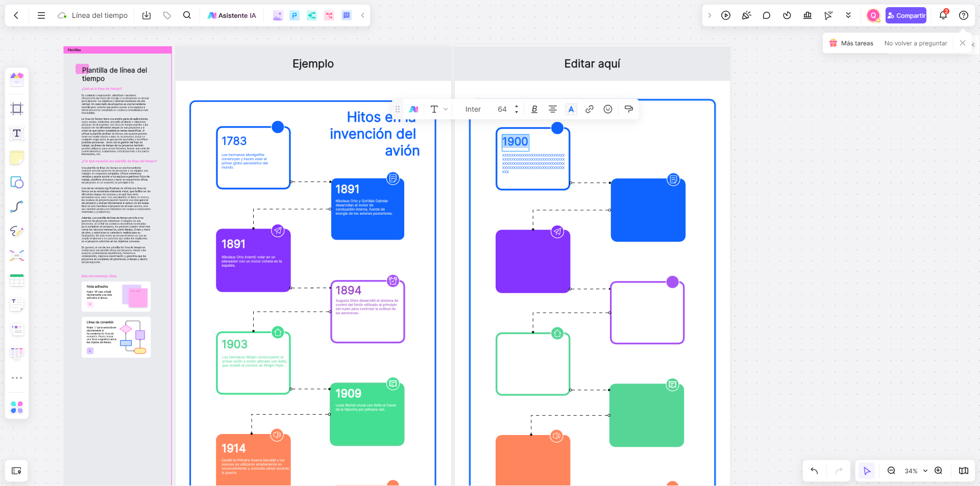The width and height of the screenshot is (980, 486).
Task: Open text style dropdown in floating toolbar
Action: click(x=438, y=109)
